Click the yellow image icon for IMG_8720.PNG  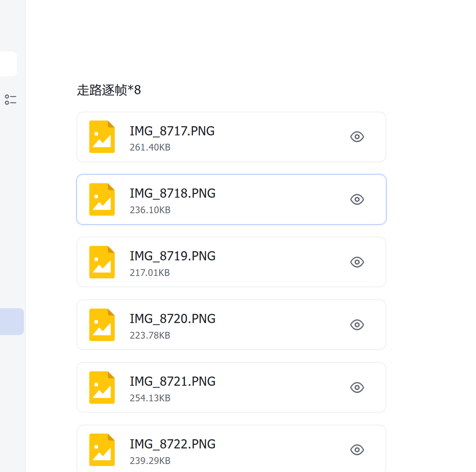pos(102,325)
